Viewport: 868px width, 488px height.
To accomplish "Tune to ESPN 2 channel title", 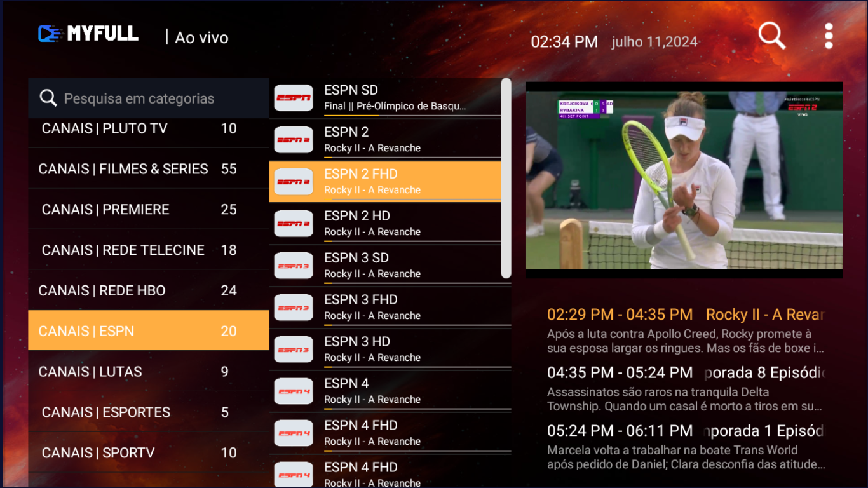I will [x=346, y=132].
